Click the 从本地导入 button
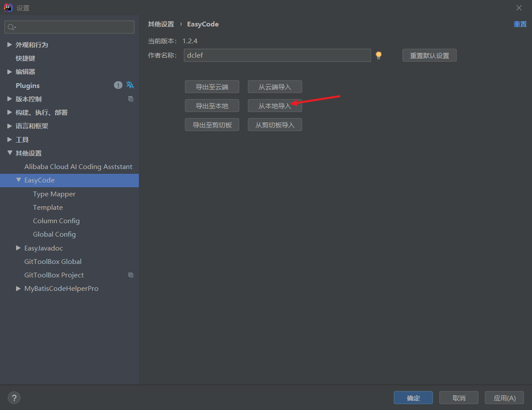532x410 pixels. [275, 106]
